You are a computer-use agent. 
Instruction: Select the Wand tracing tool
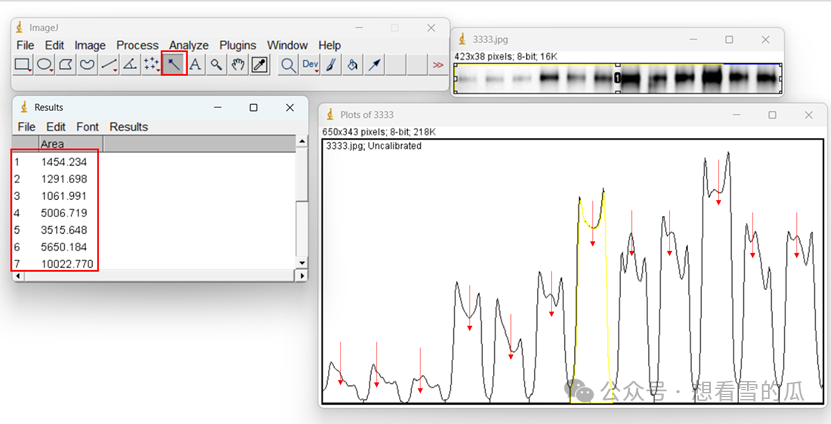[x=174, y=65]
